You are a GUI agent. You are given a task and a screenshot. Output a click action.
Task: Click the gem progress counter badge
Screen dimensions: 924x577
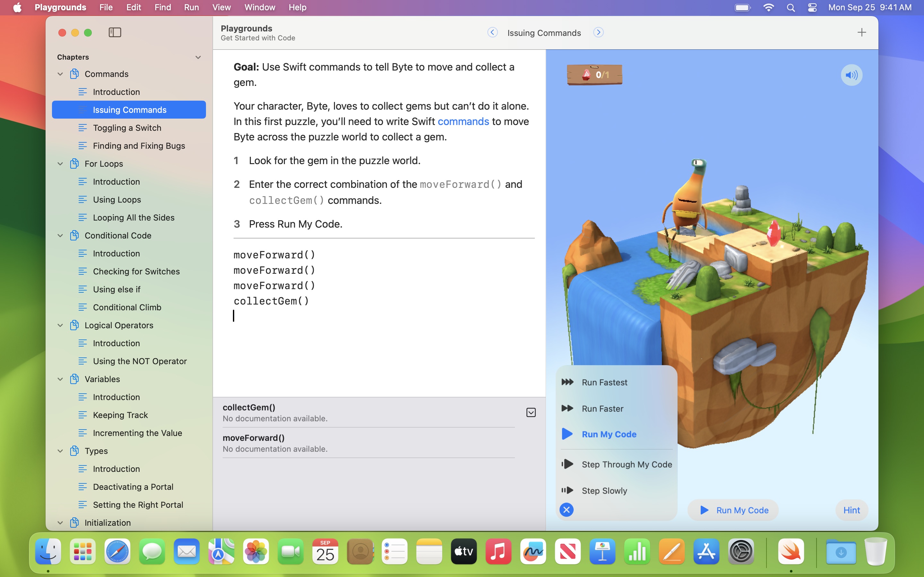[x=595, y=75]
